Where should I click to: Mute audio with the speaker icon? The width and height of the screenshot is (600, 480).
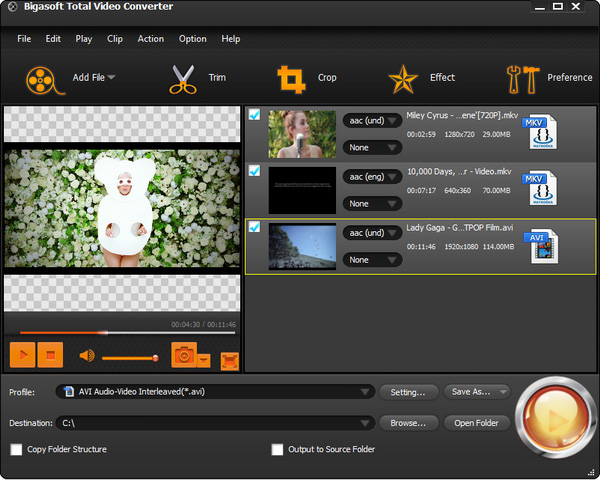coord(87,356)
